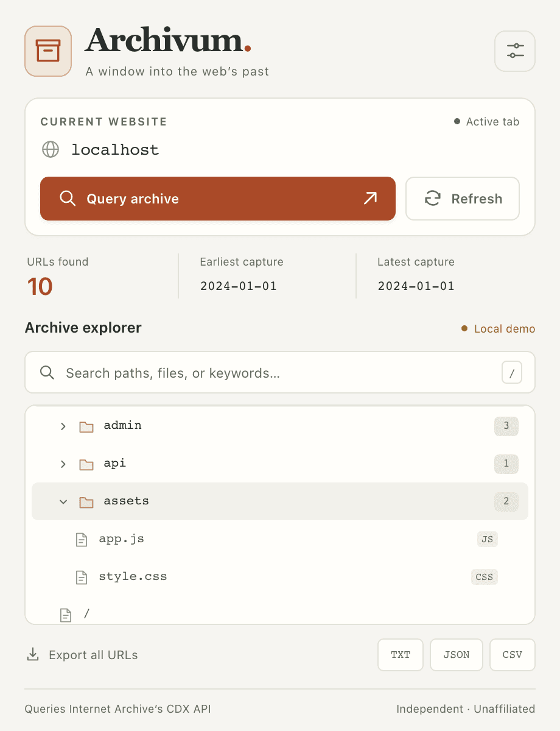Click the admin count badge 3
This screenshot has height=731, width=560.
506,426
